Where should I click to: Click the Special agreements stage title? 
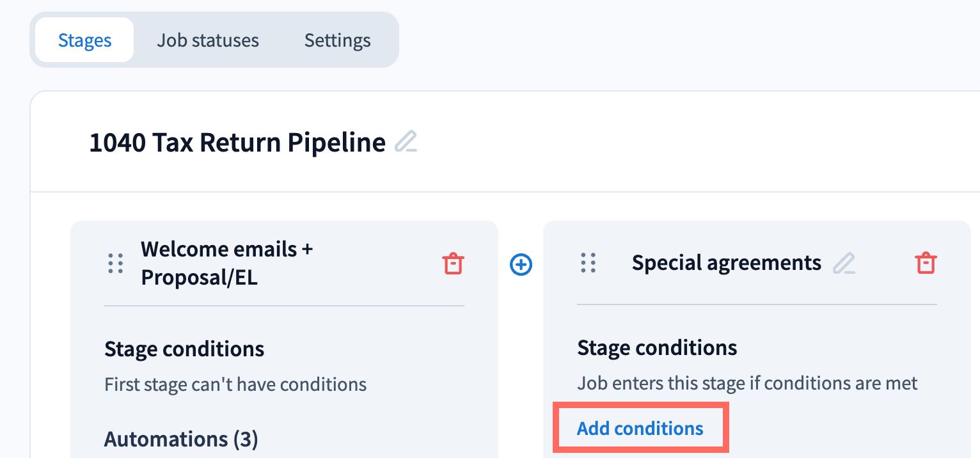(x=726, y=262)
